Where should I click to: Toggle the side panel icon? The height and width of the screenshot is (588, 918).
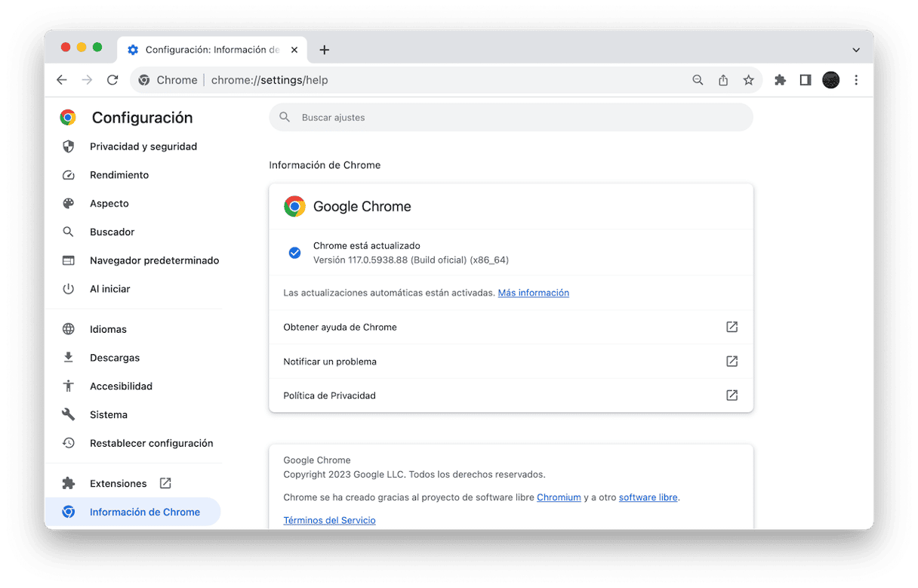(806, 80)
